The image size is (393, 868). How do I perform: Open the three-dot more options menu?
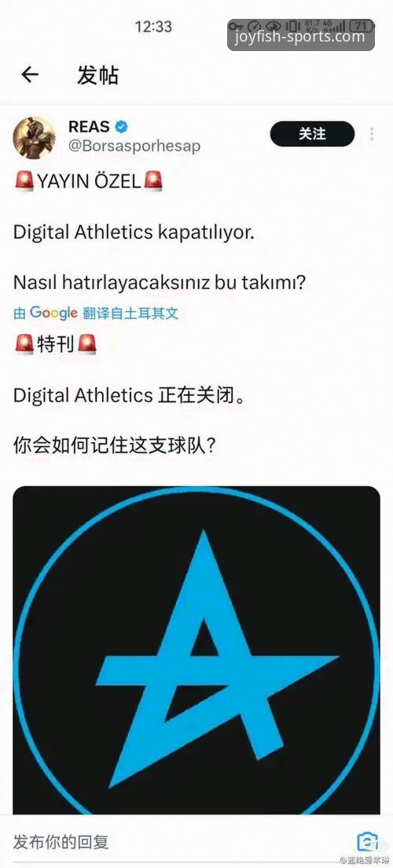point(372,134)
